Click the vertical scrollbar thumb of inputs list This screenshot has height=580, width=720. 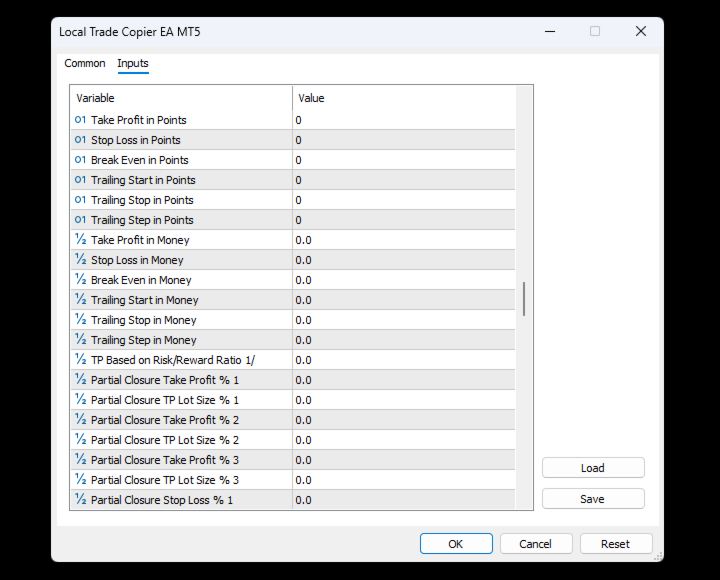524,299
